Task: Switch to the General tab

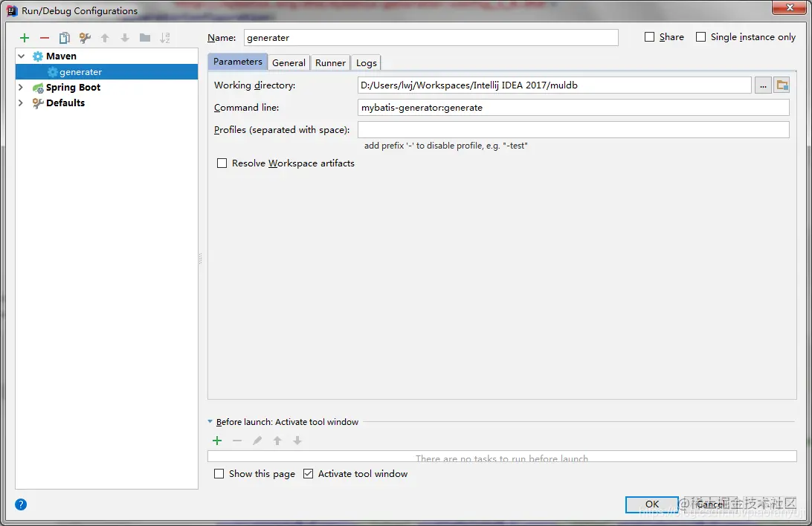Action: pos(289,62)
